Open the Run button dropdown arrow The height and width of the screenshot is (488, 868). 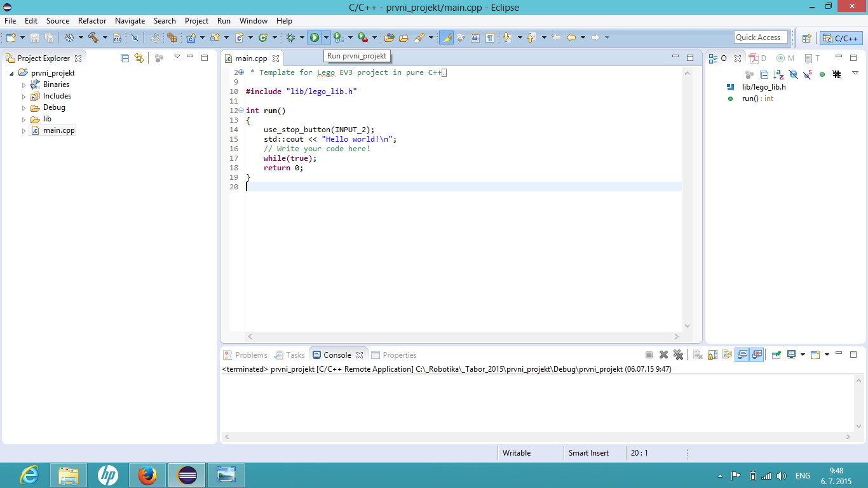[326, 38]
